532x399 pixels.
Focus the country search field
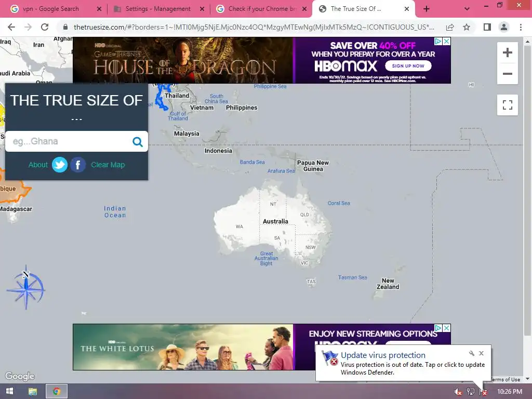[x=70, y=141]
